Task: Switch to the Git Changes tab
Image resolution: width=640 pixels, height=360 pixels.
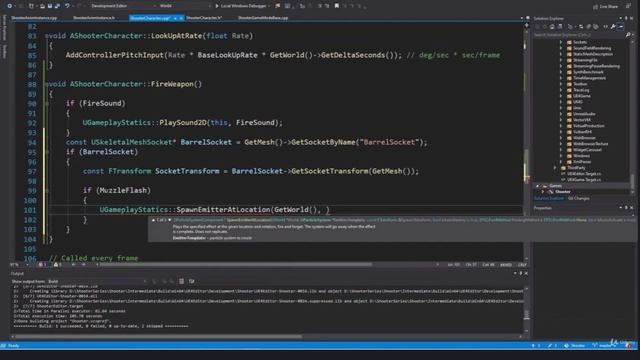Action: point(578,198)
